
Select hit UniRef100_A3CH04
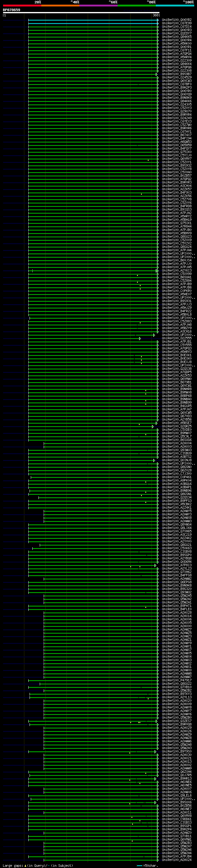click(x=177, y=186)
